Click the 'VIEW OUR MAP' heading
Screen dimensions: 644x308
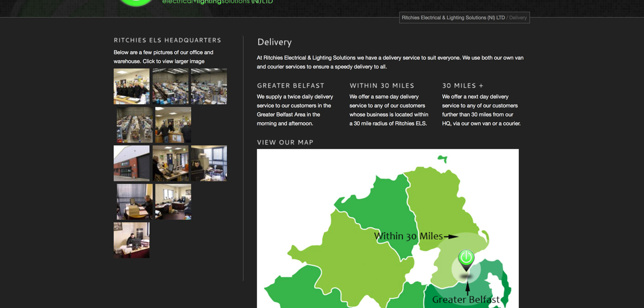coord(285,142)
